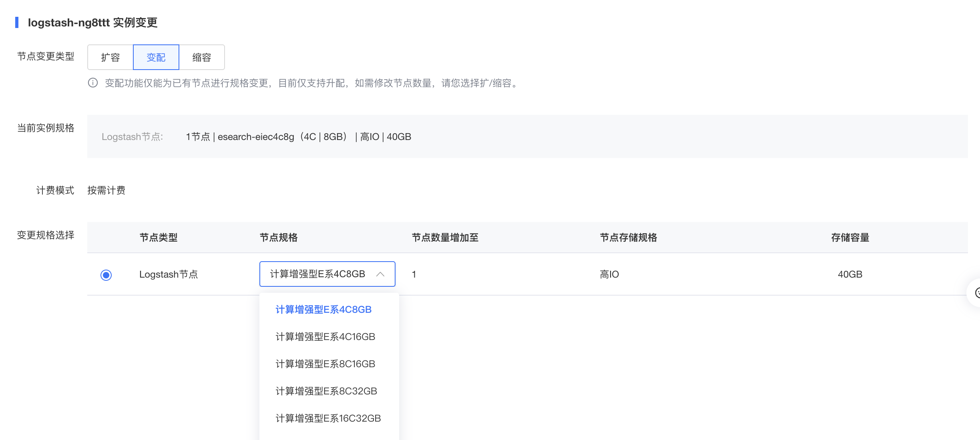Screen dimensions: 980x440
Task: Collapse the node spec dropdown chevron
Action: click(380, 274)
